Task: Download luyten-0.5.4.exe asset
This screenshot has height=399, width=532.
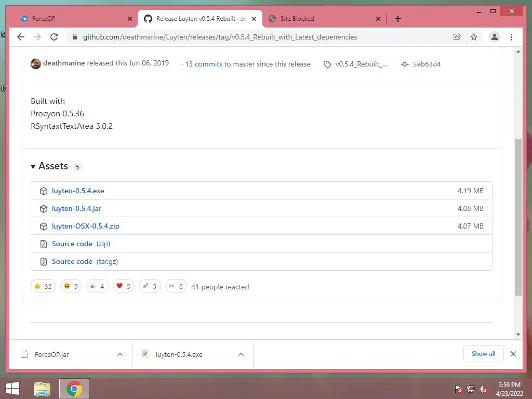Action: point(78,191)
